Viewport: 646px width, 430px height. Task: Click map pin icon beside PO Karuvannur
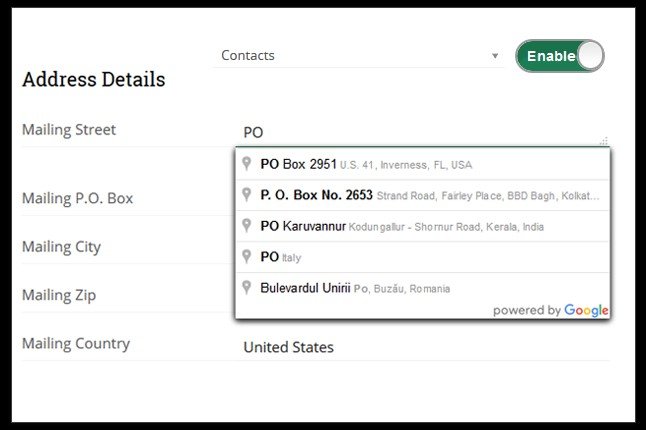(246, 225)
